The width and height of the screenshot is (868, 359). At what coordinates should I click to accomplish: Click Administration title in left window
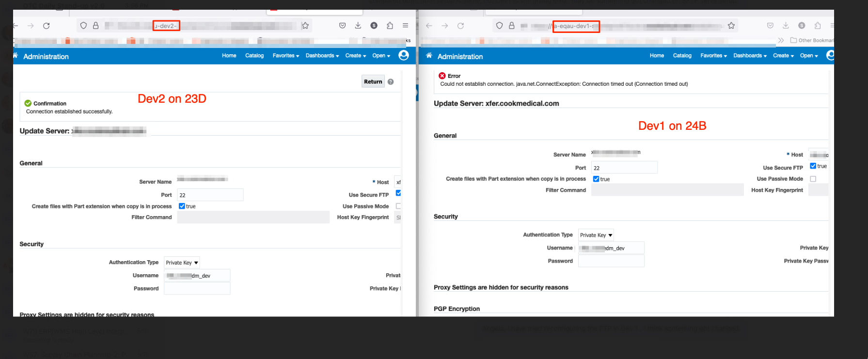click(x=46, y=57)
